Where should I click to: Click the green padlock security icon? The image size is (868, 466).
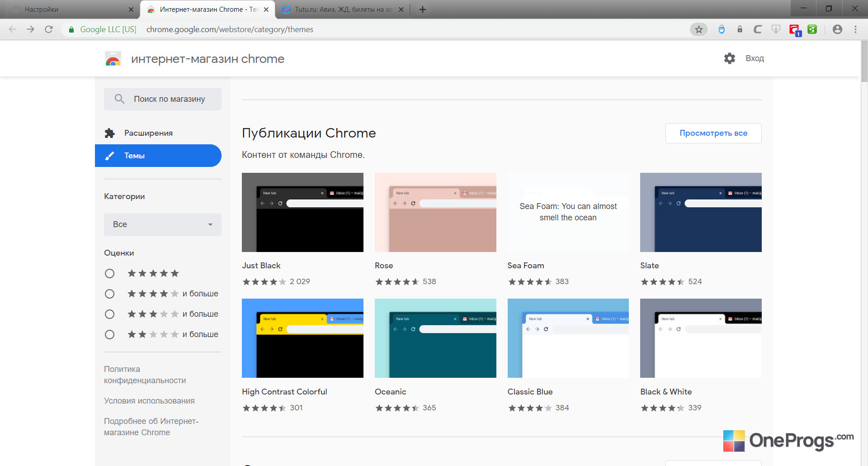[x=71, y=29]
